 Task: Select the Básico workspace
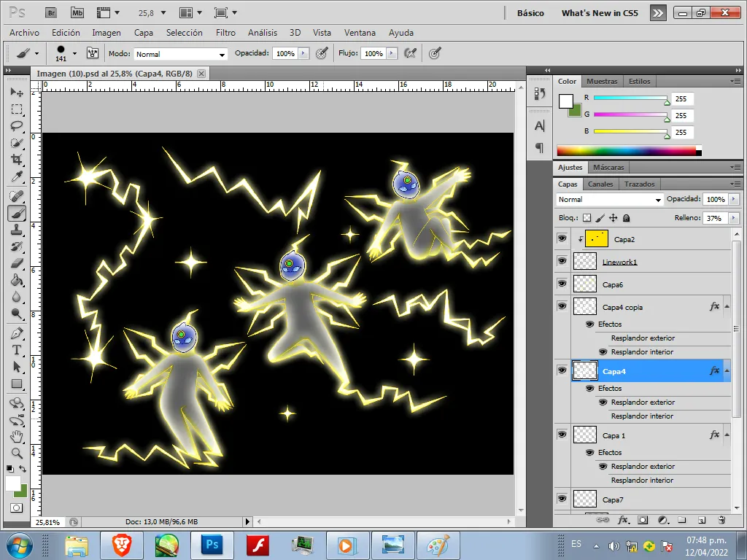click(x=530, y=13)
